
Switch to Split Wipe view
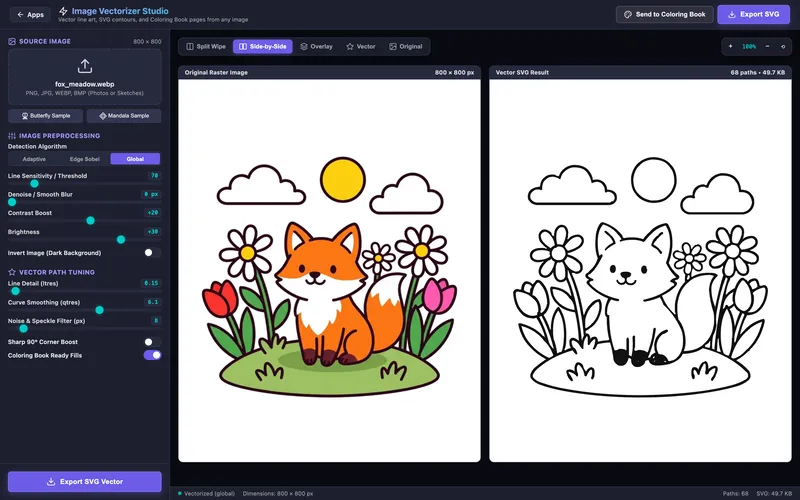(206, 46)
